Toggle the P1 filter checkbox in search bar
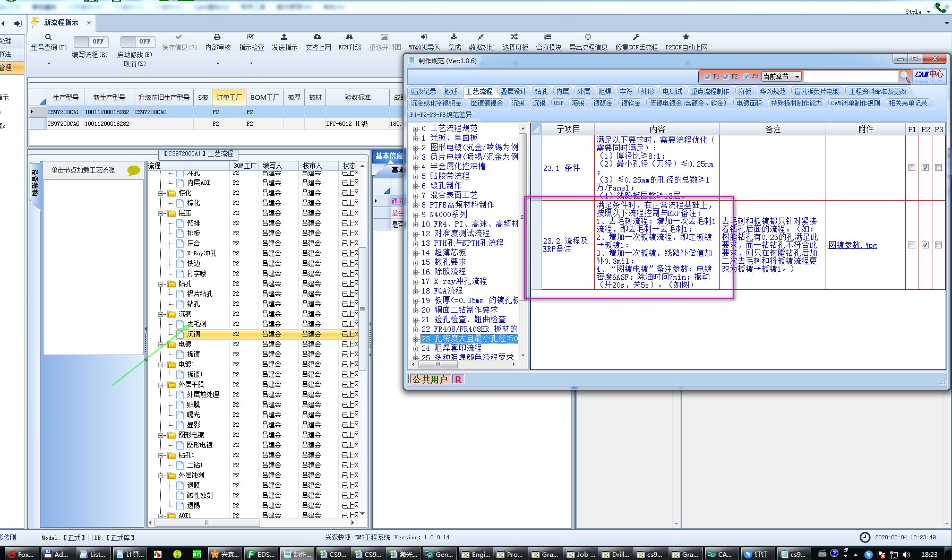952x560 pixels. [707, 76]
